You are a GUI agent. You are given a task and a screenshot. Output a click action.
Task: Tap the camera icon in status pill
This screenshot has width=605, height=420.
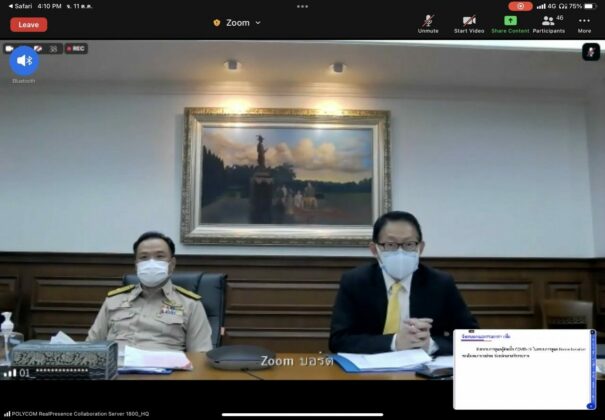(9, 49)
